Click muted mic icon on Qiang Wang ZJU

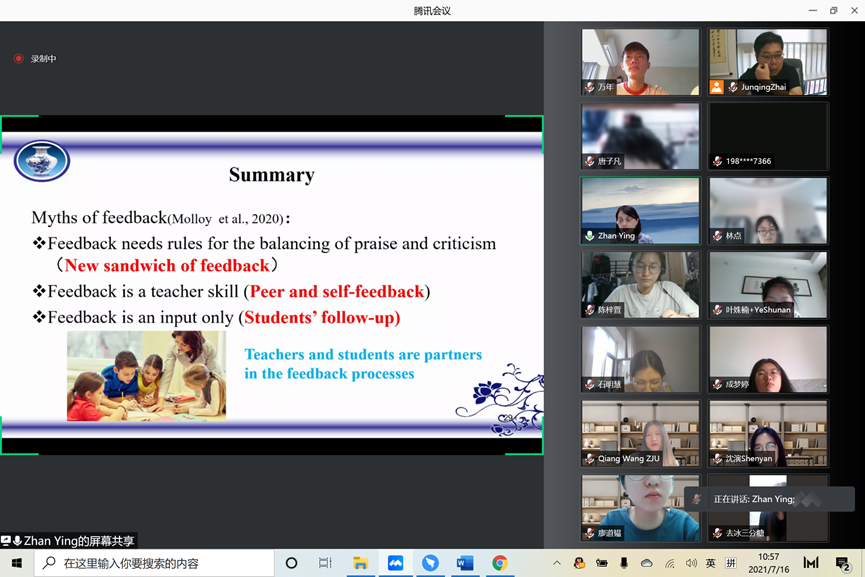pyautogui.click(x=590, y=459)
